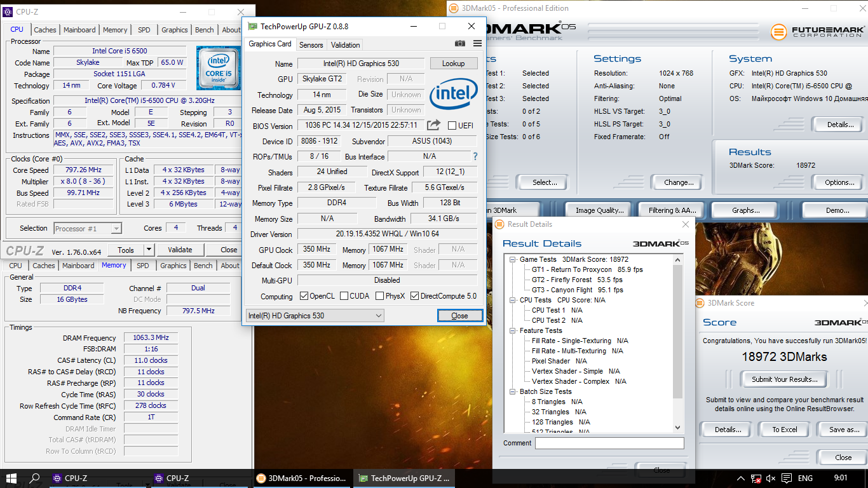This screenshot has height=488, width=868.
Task: Open Filtering & AA... in 3DMark05
Action: [672, 210]
